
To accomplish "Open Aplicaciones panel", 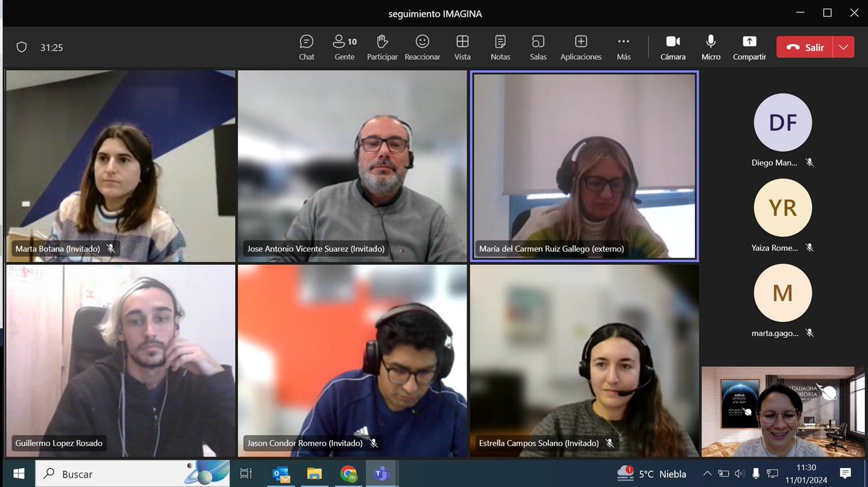I will [581, 48].
